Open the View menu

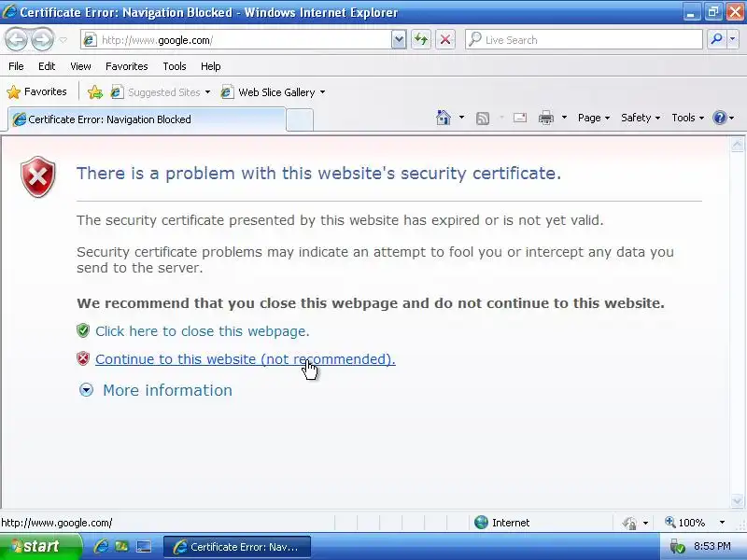coord(80,66)
